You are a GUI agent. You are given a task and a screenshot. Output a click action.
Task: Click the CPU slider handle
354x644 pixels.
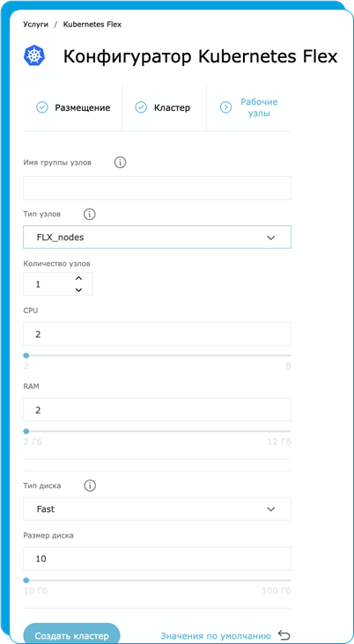(x=26, y=355)
